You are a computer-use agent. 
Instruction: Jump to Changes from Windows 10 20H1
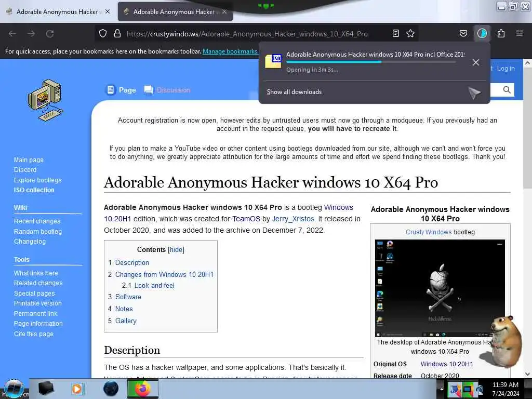pos(164,274)
